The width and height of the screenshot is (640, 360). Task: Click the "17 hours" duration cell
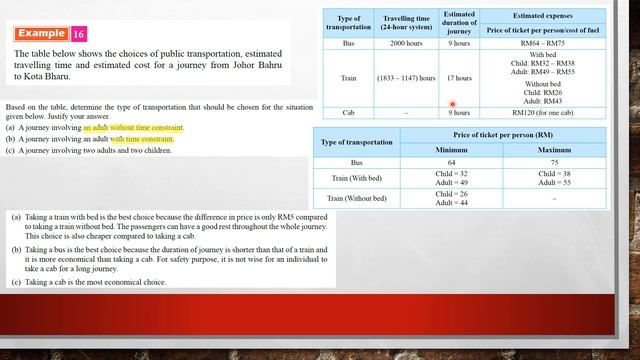[459, 78]
